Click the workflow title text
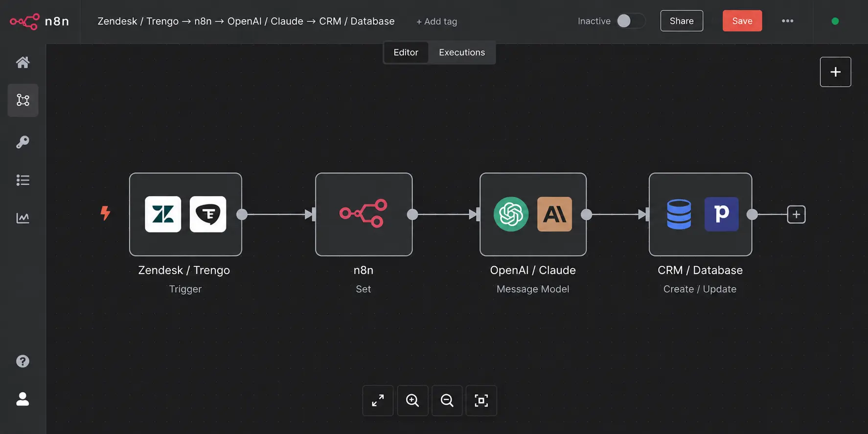This screenshot has width=868, height=434. click(246, 22)
